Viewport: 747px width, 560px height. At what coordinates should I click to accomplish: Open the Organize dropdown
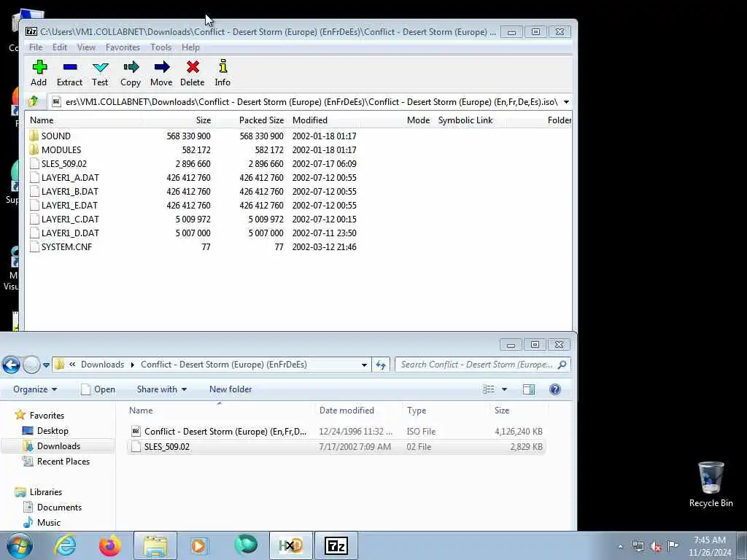click(35, 389)
